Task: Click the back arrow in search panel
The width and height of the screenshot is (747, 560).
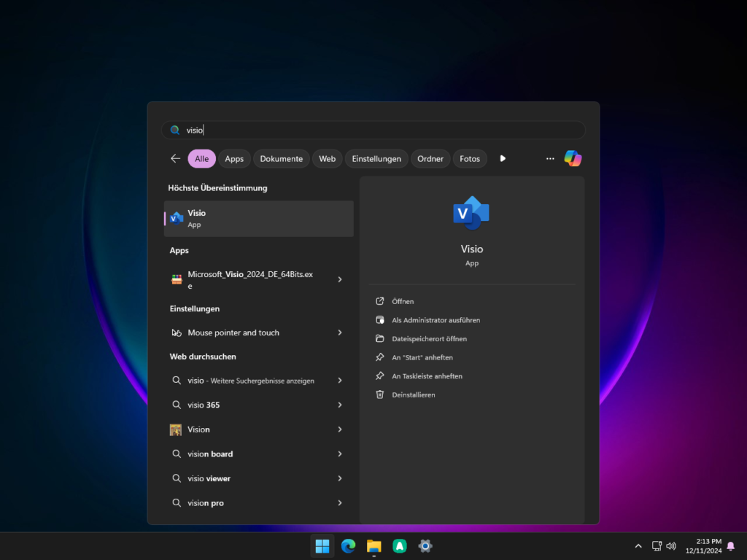Action: pyautogui.click(x=175, y=158)
